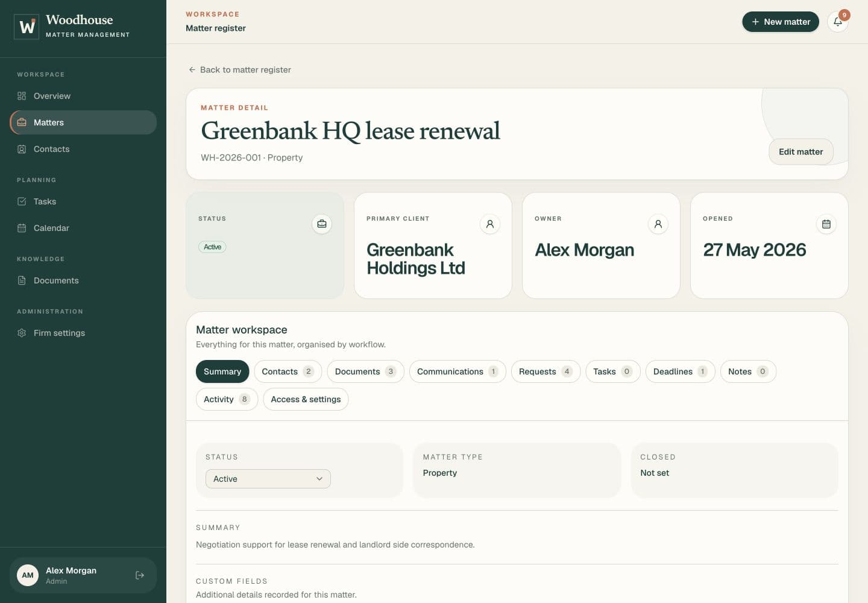Viewport: 868px width, 603px height.
Task: Click the 27 May 2026 opened date
Action: click(x=755, y=250)
